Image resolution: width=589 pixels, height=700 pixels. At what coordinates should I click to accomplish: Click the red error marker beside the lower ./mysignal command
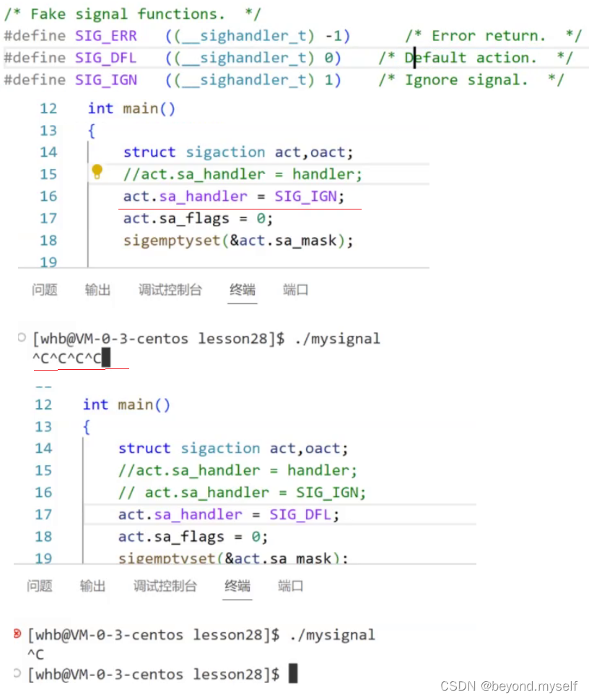tap(17, 634)
